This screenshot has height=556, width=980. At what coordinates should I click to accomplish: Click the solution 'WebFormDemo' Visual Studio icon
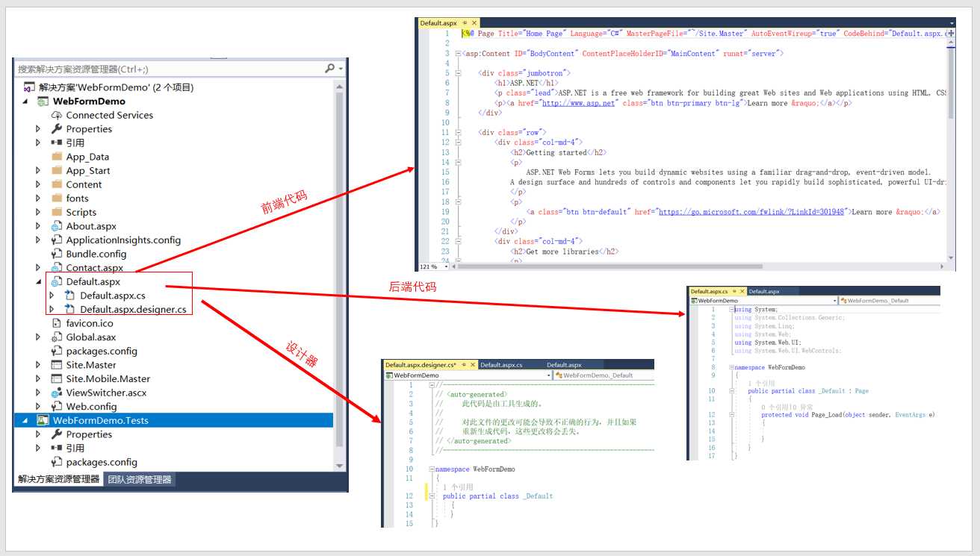[x=30, y=87]
